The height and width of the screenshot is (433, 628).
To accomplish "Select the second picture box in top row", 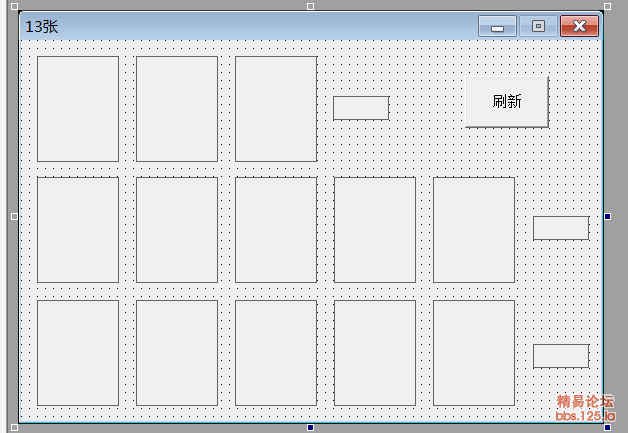I will [177, 109].
